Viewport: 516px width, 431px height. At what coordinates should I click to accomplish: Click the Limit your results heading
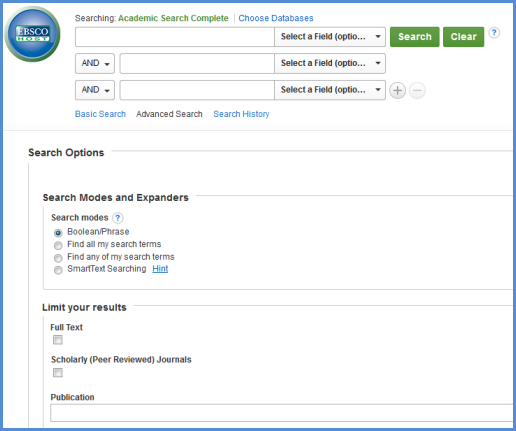point(84,307)
